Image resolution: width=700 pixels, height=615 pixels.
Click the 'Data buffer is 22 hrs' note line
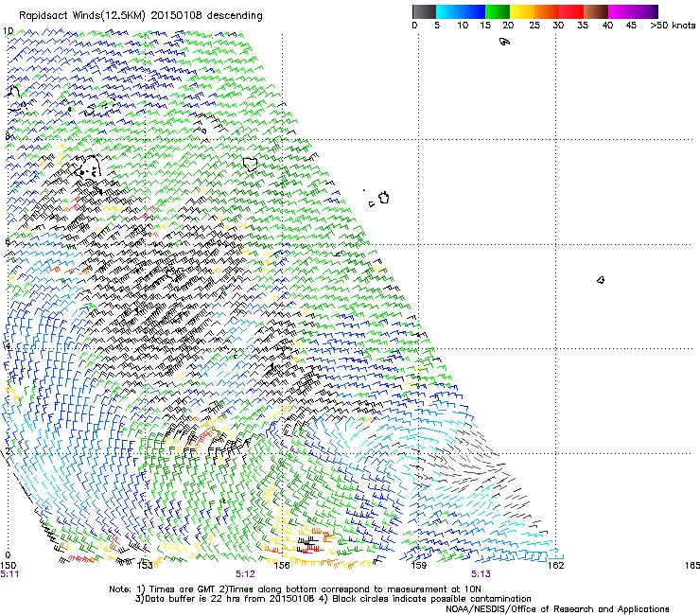(x=333, y=599)
